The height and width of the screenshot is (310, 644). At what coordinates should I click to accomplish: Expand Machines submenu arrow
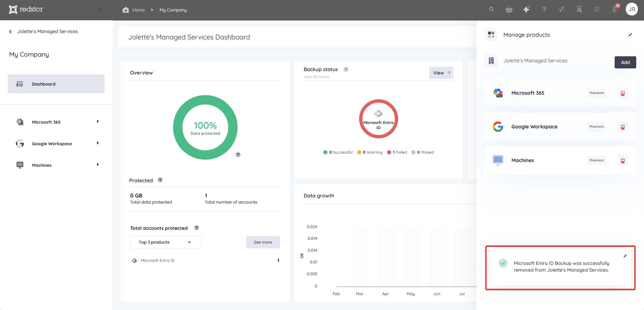(x=98, y=165)
